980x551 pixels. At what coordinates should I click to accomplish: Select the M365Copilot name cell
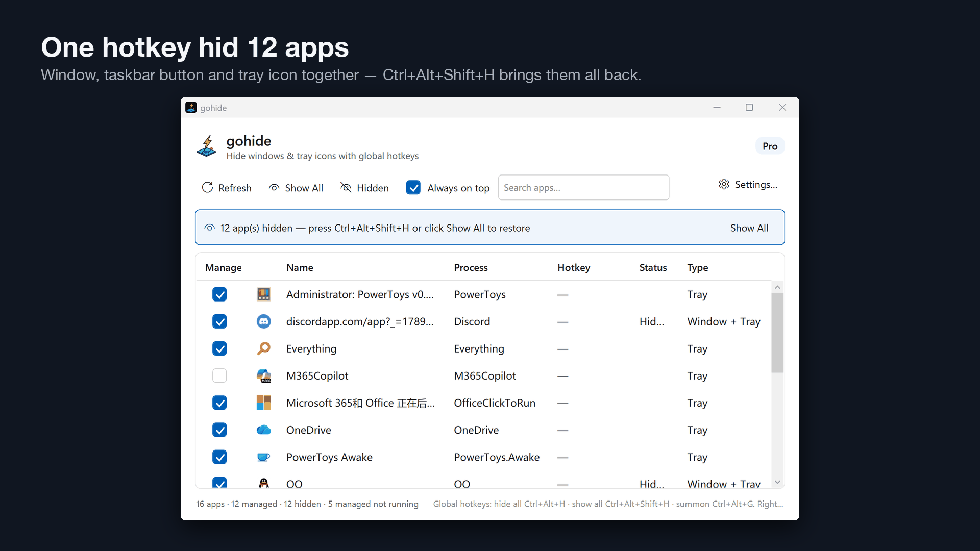click(317, 376)
